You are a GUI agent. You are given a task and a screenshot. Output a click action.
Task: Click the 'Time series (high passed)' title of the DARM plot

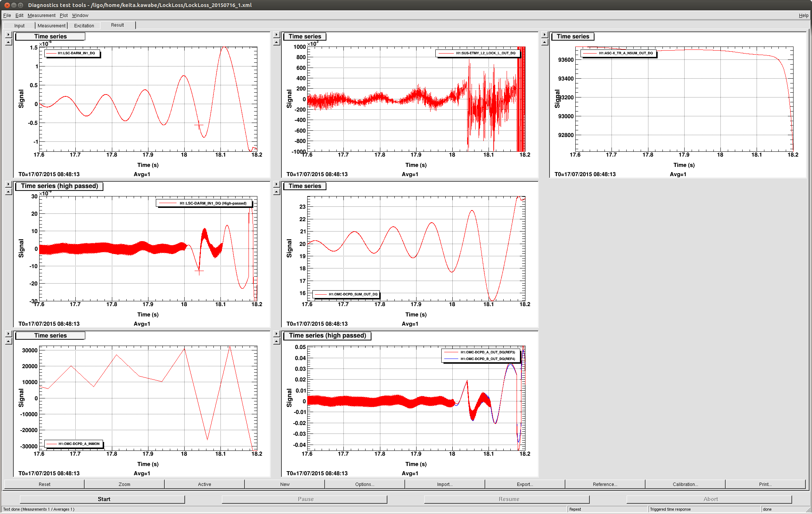[x=59, y=186]
